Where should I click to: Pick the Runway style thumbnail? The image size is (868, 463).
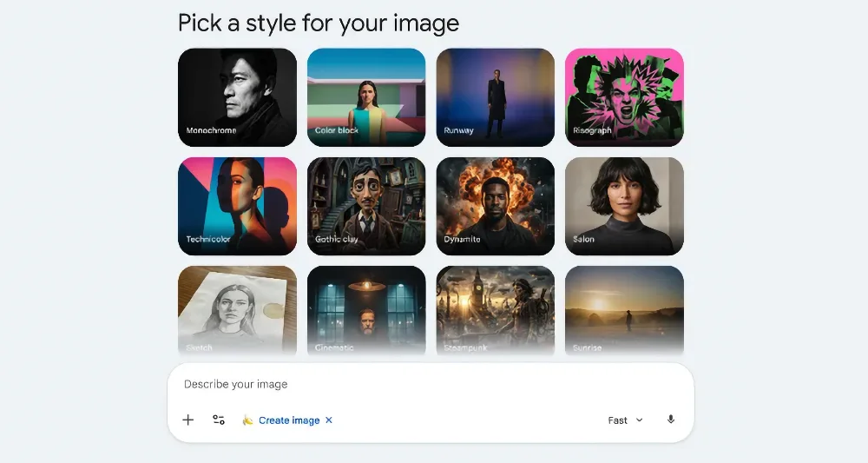(496, 97)
